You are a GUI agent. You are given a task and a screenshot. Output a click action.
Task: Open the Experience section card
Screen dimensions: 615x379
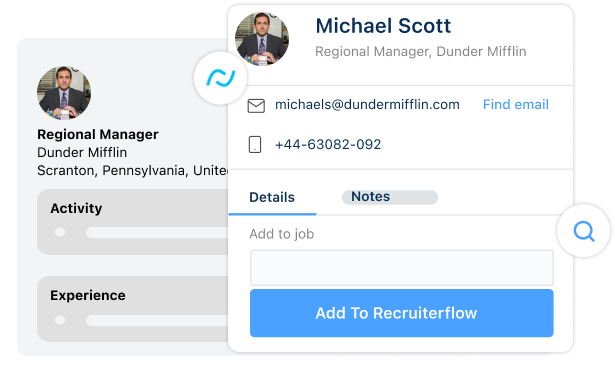click(x=133, y=309)
